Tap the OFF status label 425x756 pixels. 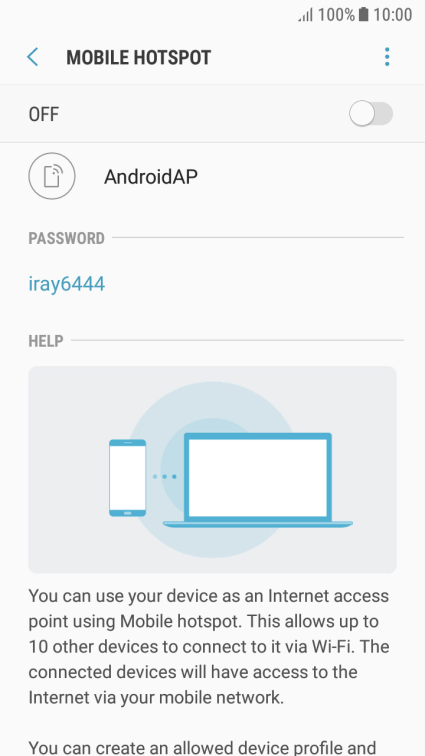(43, 114)
